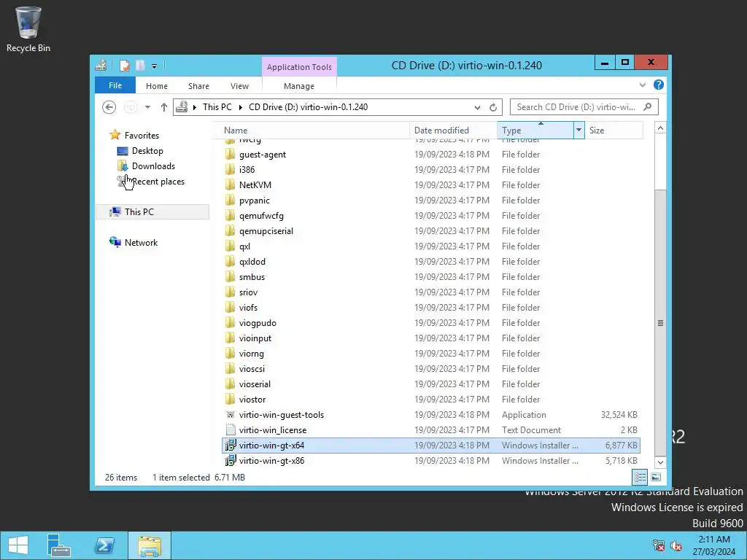Click This PC in the address bar

[x=217, y=107]
